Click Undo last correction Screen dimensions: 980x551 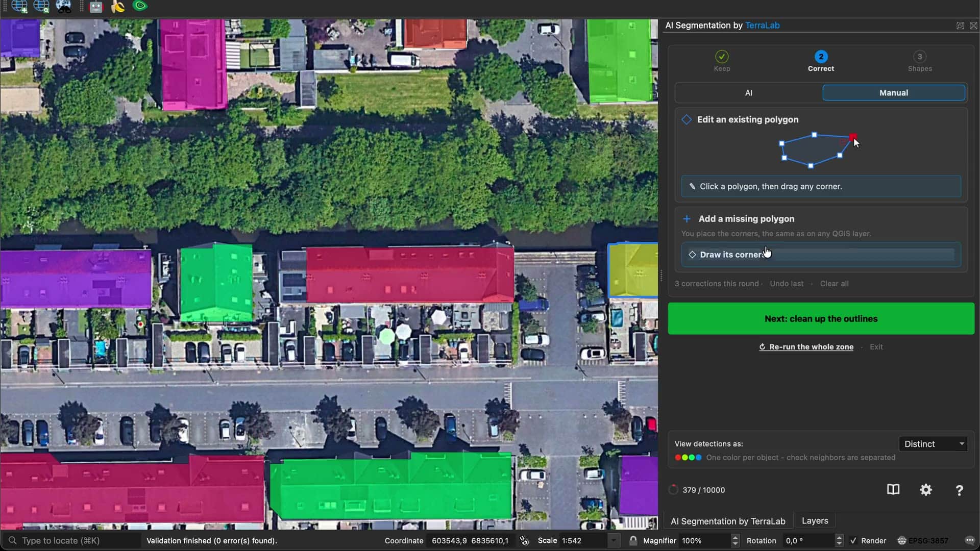tap(787, 284)
